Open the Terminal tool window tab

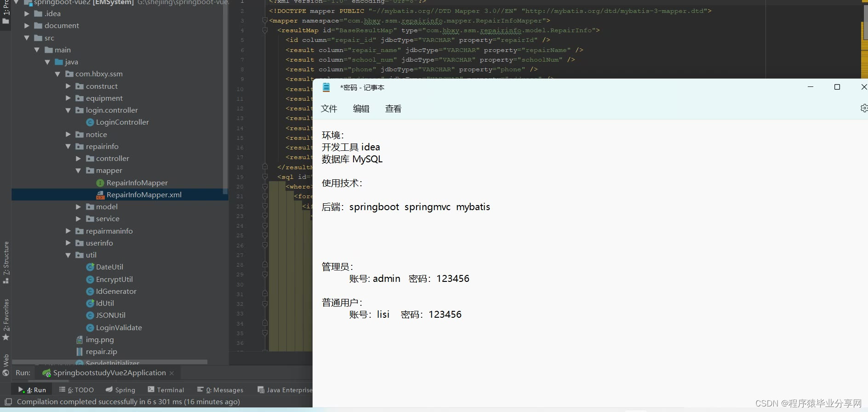click(166, 390)
